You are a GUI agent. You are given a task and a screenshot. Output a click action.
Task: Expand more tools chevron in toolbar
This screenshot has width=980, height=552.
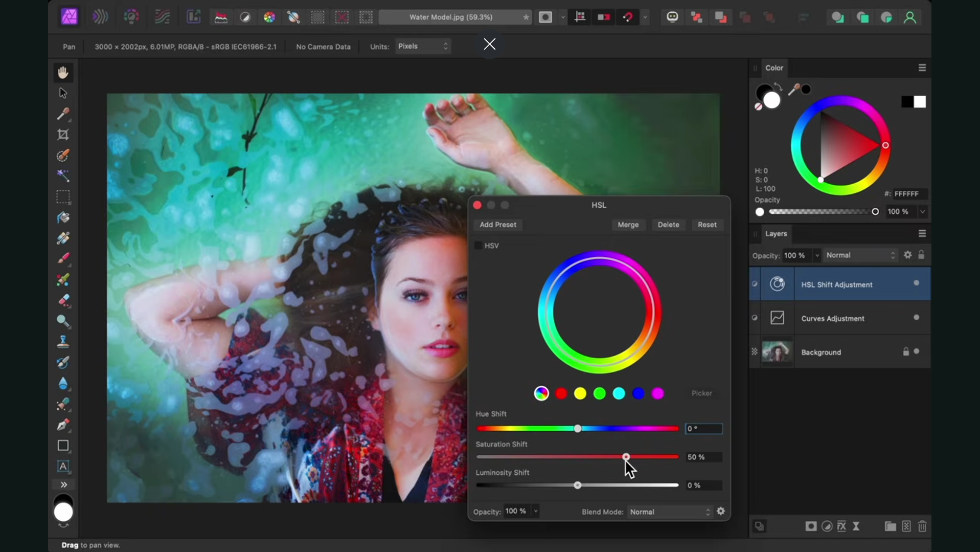[63, 484]
